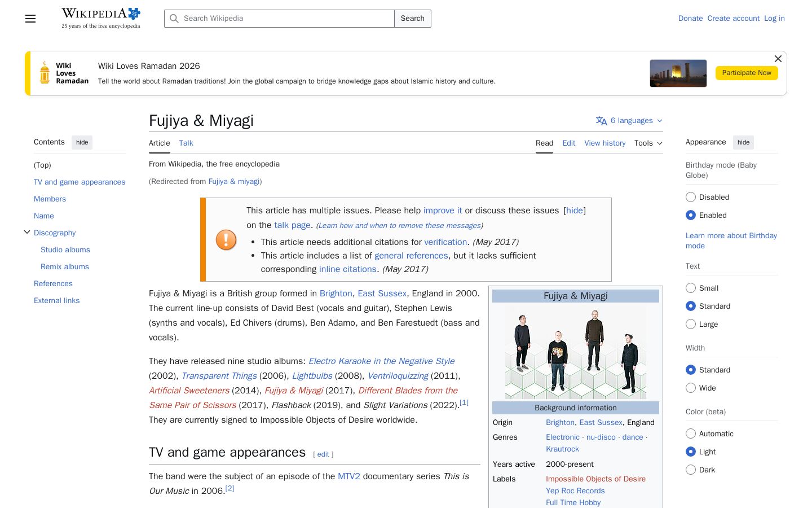Click the Search Wikipedia input field
This screenshot has width=812, height=508.
(280, 19)
